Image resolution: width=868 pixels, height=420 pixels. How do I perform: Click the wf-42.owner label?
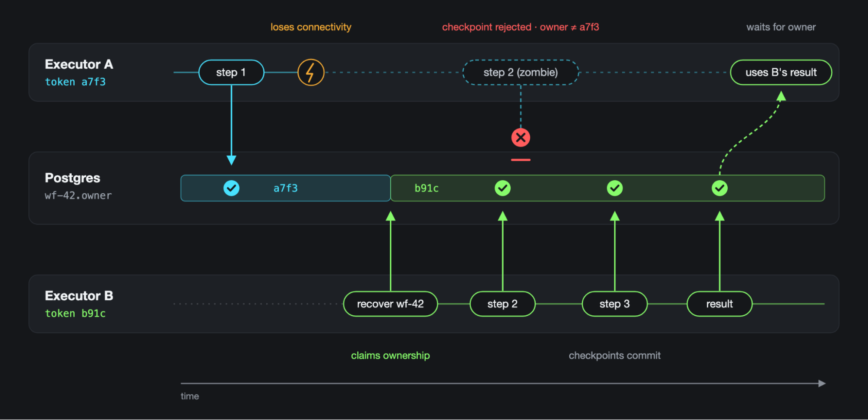tap(78, 195)
